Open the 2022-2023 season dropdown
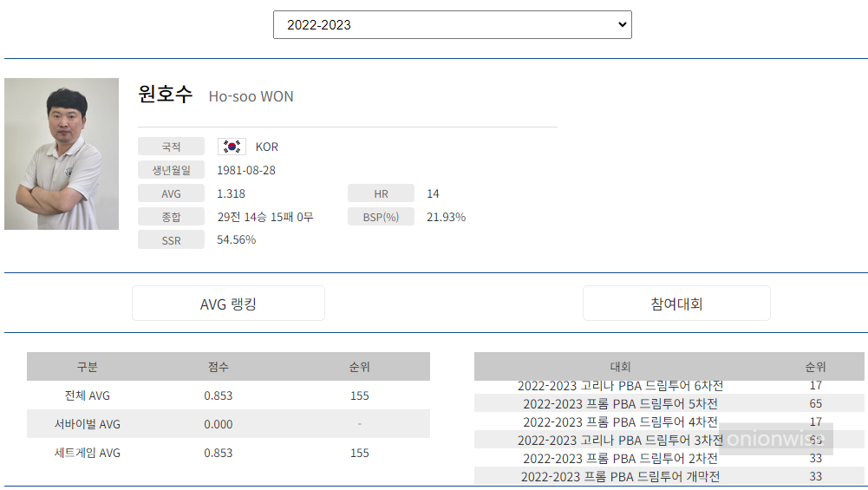The image size is (868, 490). click(x=453, y=25)
